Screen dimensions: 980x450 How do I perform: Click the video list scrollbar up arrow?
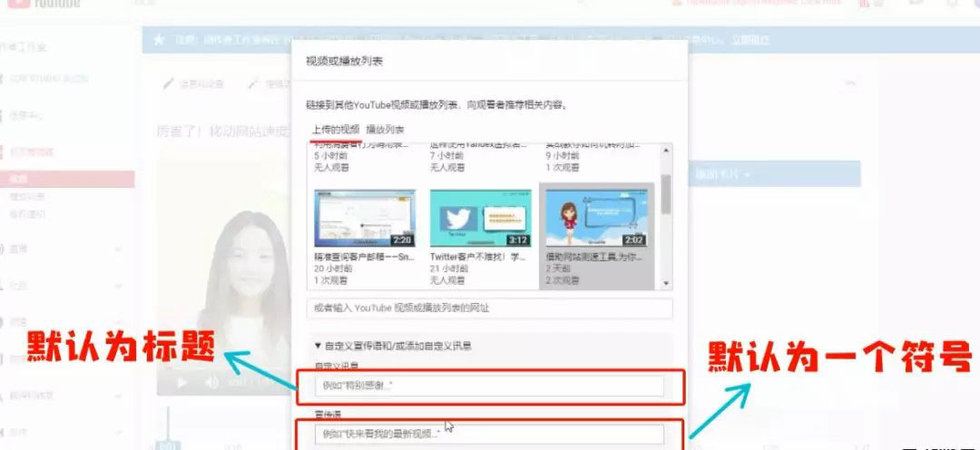pyautogui.click(x=666, y=150)
